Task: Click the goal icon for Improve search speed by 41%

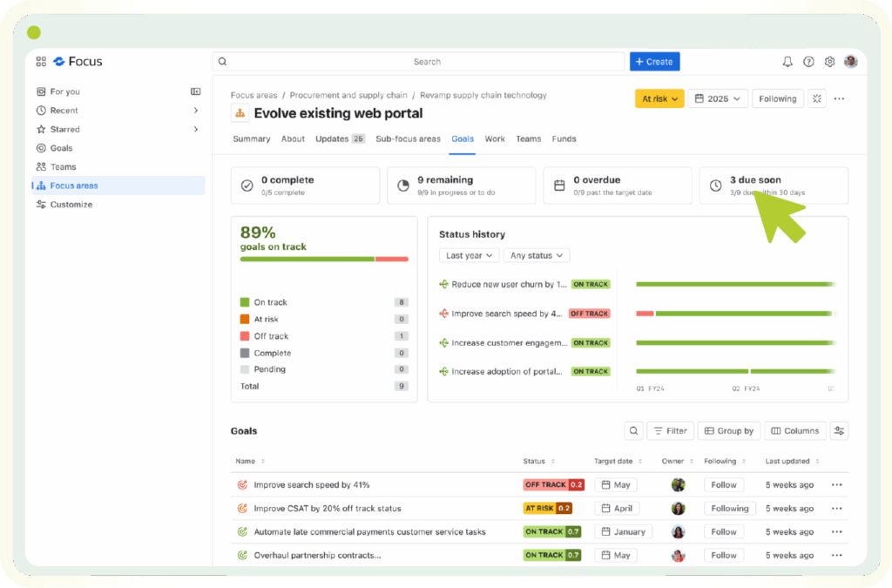Action: click(x=242, y=485)
